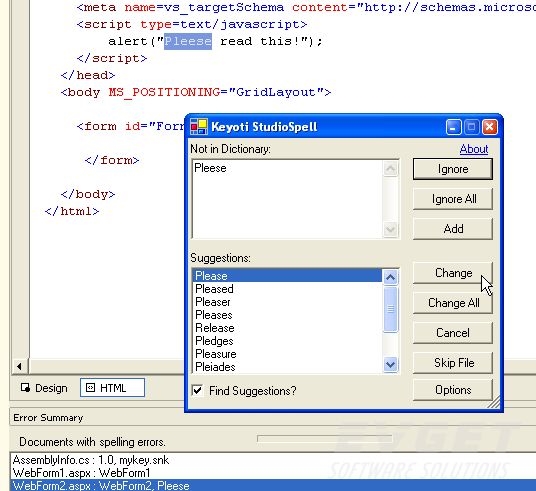Viewport: 536px width, 491px height.
Task: Switch to the Design tab
Action: 44,388
